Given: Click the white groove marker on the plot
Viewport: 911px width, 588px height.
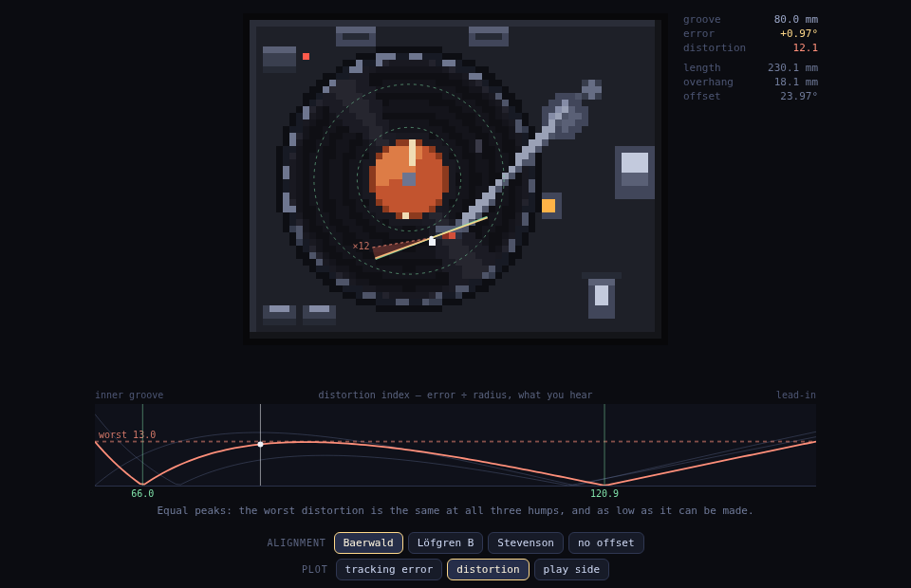Looking at the screenshot, I should coord(260,444).
